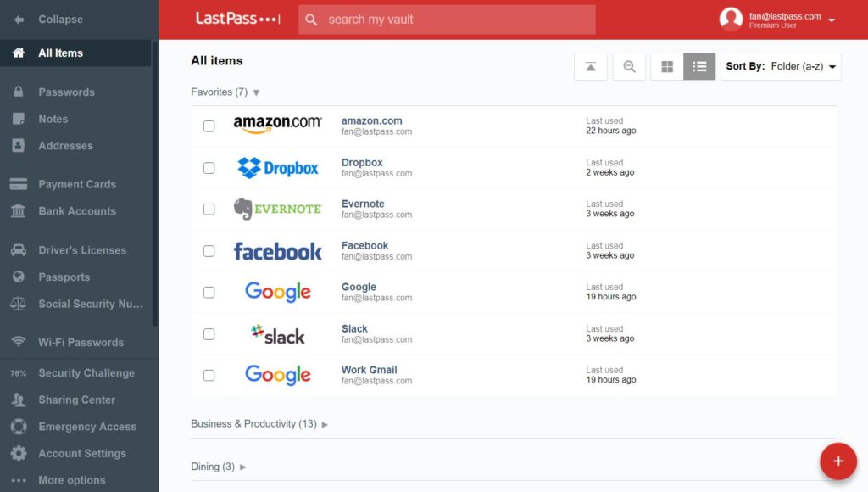Switch to list view
Viewport: 868px width, 492px height.
699,66
